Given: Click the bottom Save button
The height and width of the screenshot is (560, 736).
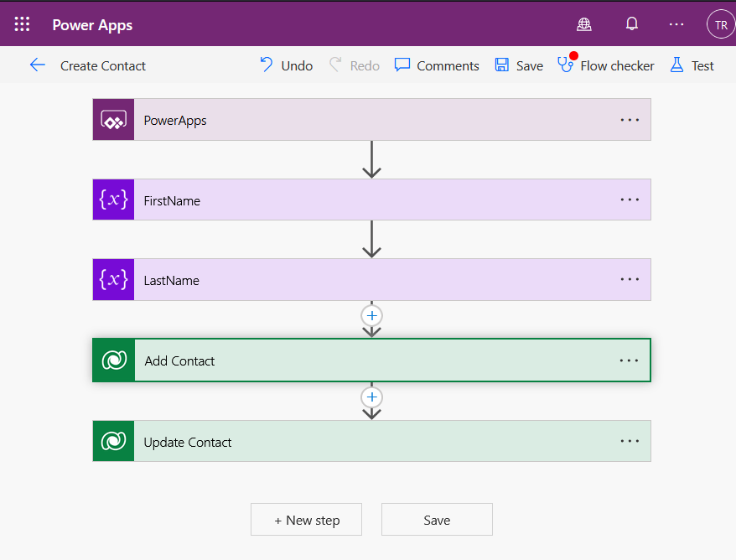Looking at the screenshot, I should 437,520.
